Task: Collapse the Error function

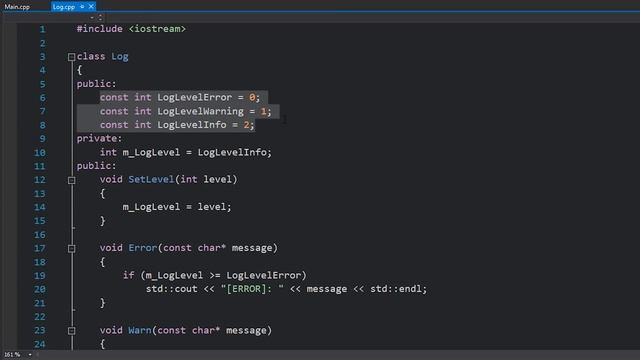Action: 71,249
